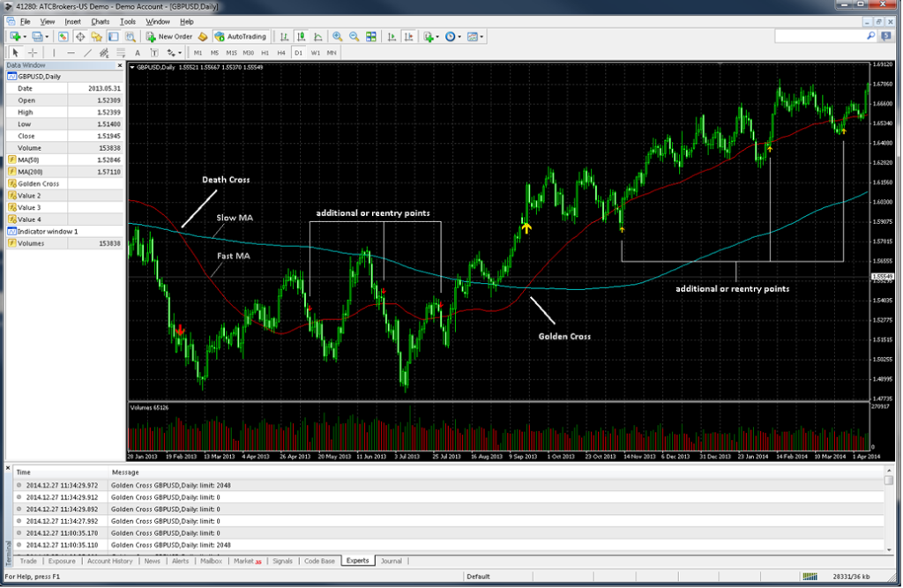
Task: Open the Charts menu
Action: coord(101,20)
